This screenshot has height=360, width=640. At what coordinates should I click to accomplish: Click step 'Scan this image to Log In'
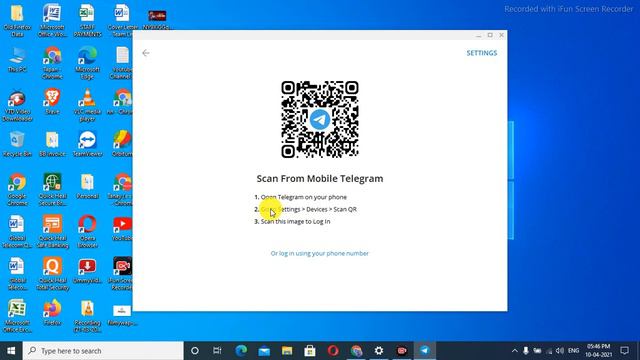(x=296, y=222)
